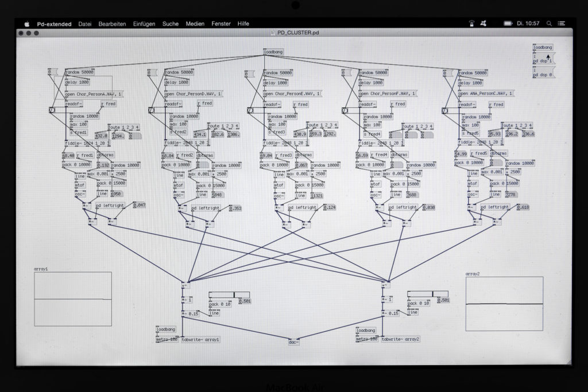Click message 'open Chor_PersonE.WAV, 1'
The width and height of the screenshot is (588, 392).
(292, 94)
